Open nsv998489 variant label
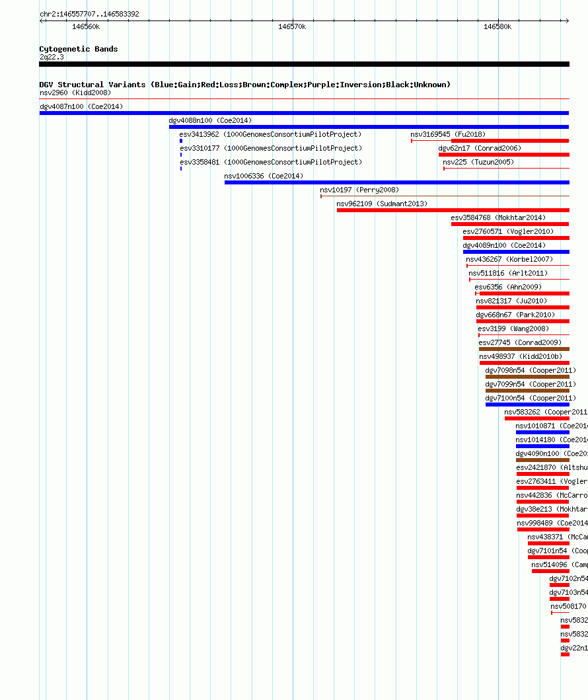The height and width of the screenshot is (700, 588). [x=552, y=523]
